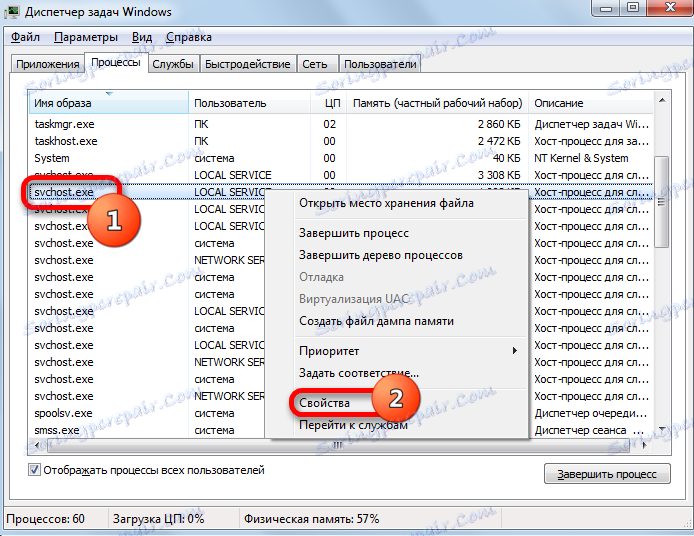
Task: Switch to the Процессы tab
Action: (116, 62)
